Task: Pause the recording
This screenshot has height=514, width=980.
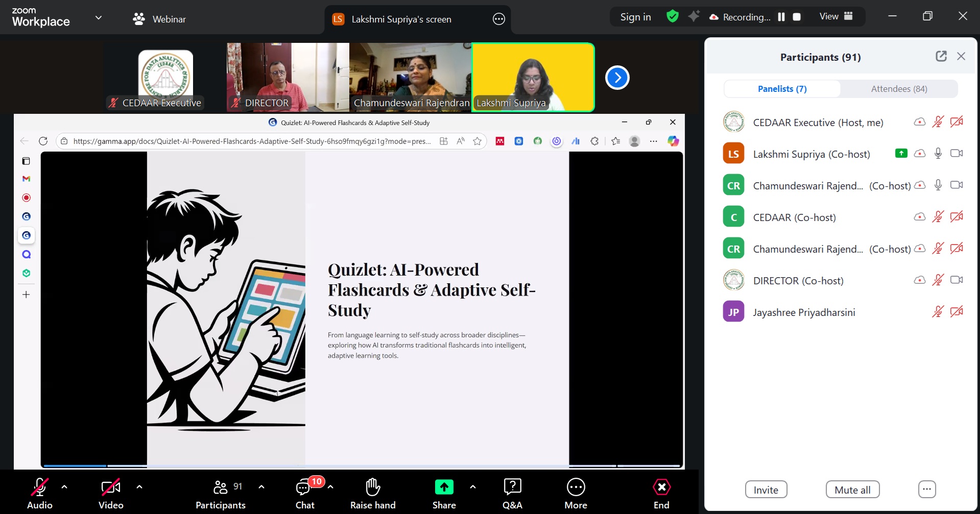Action: 781,17
